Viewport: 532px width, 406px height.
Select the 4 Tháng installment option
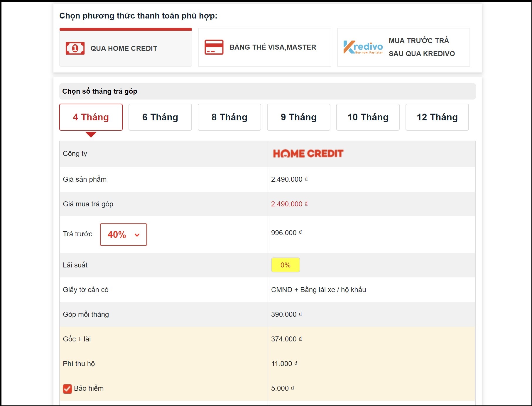[91, 117]
